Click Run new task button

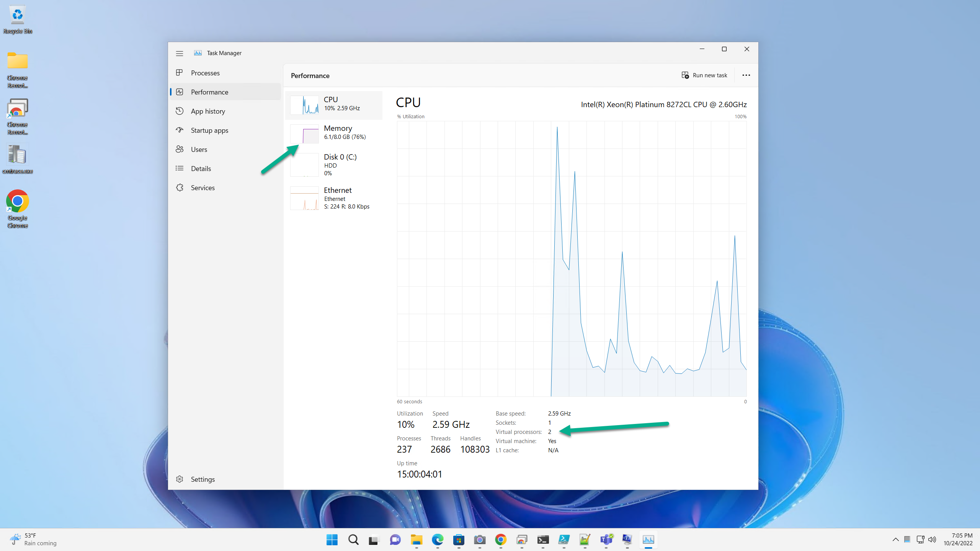(x=704, y=75)
